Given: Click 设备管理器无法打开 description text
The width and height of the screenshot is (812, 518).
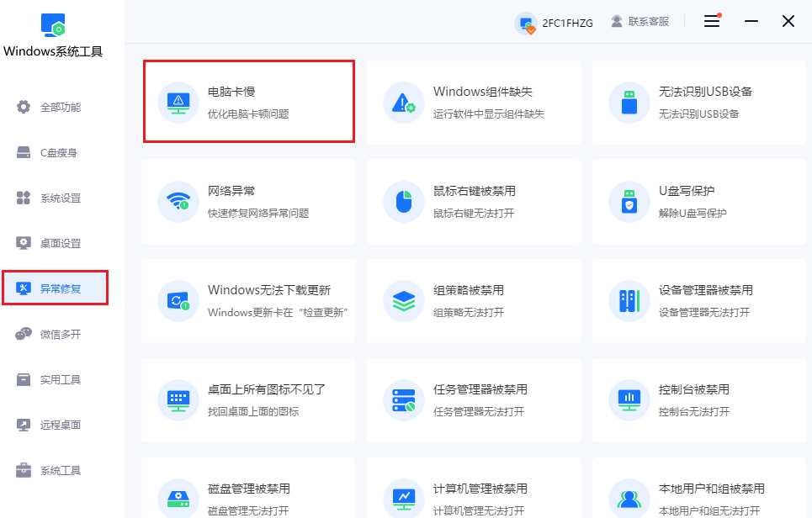Looking at the screenshot, I should coord(703,313).
